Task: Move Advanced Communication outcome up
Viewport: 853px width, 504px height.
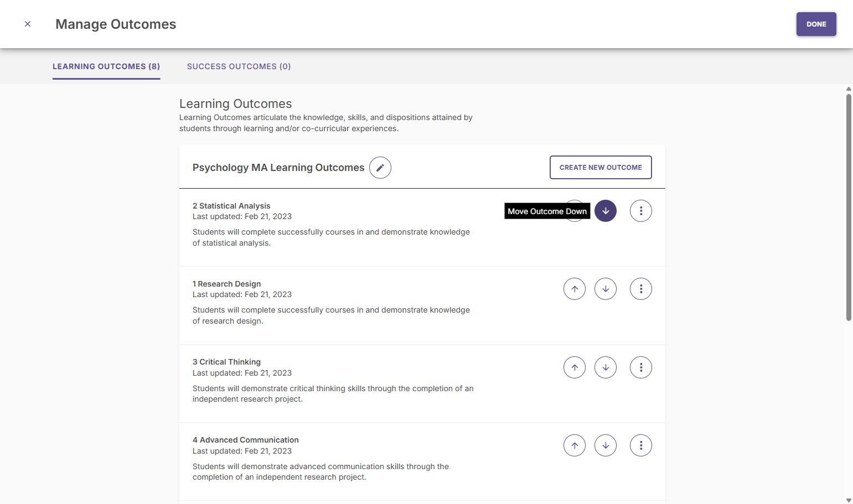Action: [x=575, y=445]
